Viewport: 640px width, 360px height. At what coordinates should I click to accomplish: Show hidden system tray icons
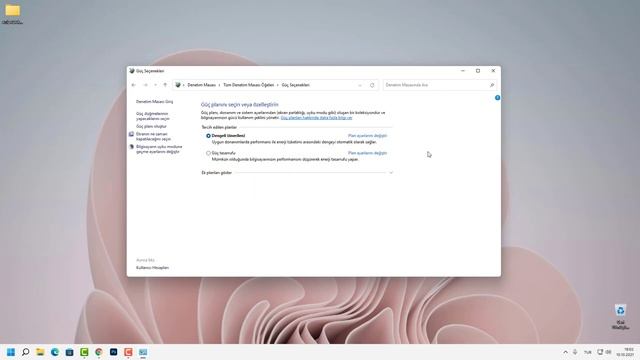pyautogui.click(x=565, y=352)
